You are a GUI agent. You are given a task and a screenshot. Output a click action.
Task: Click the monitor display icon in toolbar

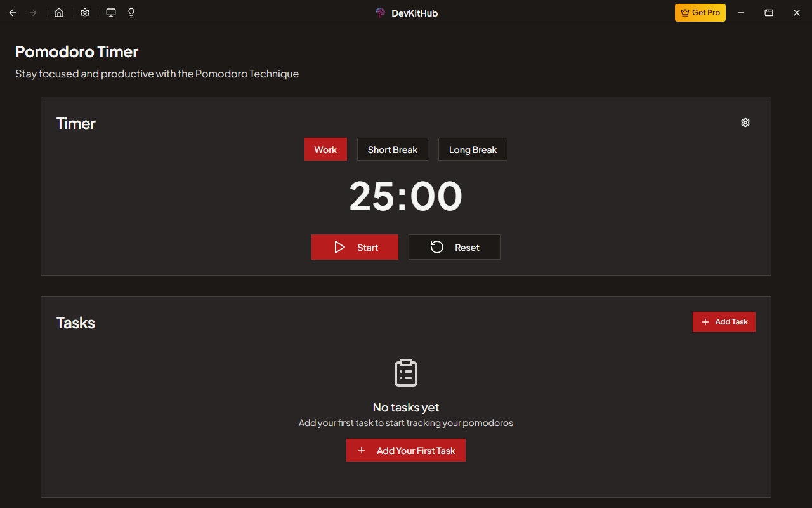pos(111,13)
